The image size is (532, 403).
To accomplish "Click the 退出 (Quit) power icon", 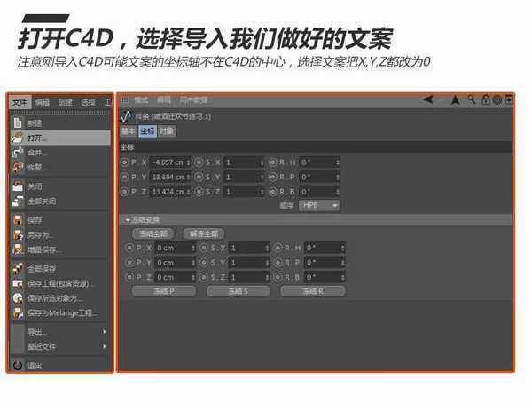I will [18, 365].
